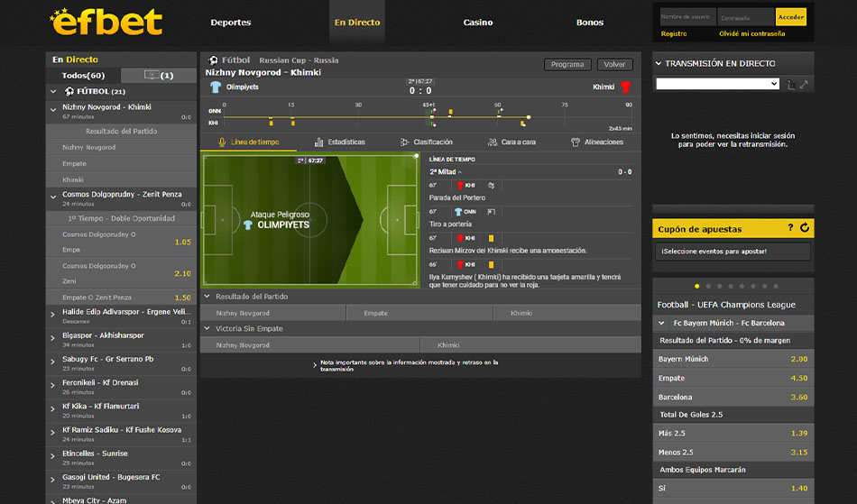Image resolution: width=857 pixels, height=504 pixels.
Task: Bet on Bayern Múnich at 2.00
Action: (733, 359)
